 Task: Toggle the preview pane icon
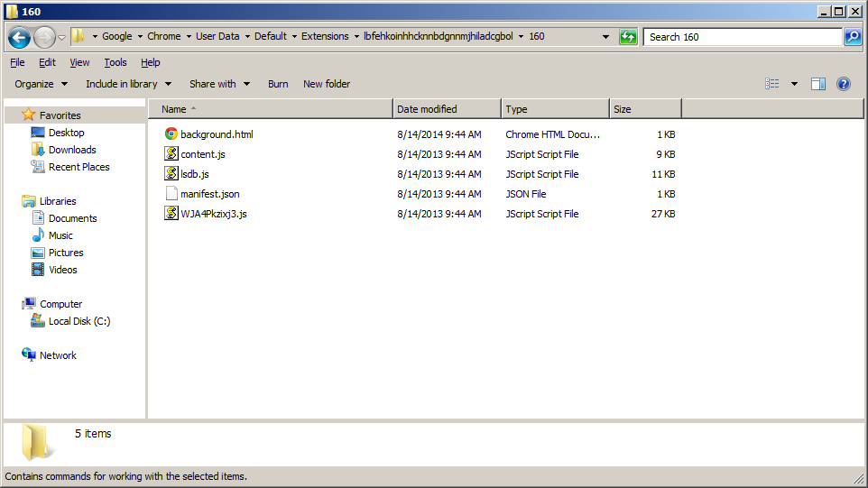coord(818,84)
